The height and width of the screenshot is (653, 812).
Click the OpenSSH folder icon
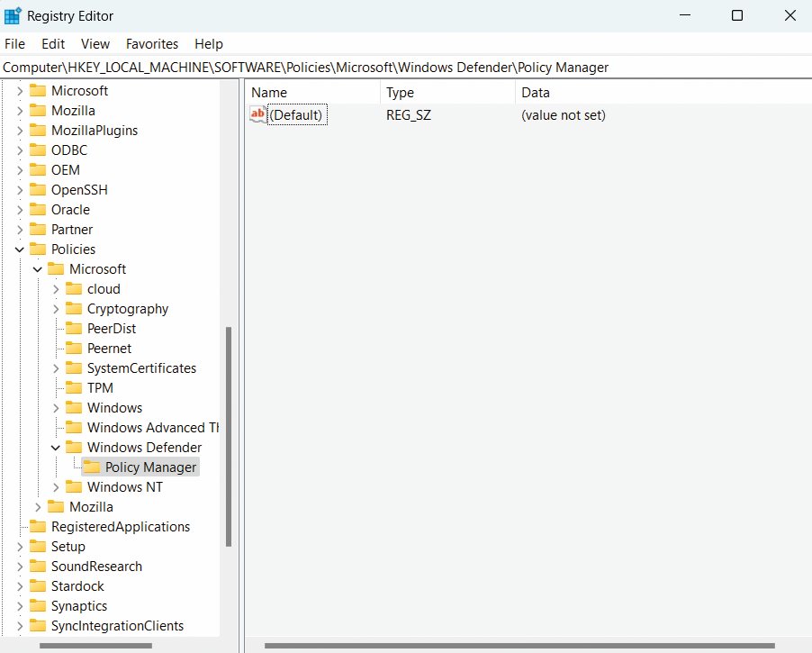[38, 190]
